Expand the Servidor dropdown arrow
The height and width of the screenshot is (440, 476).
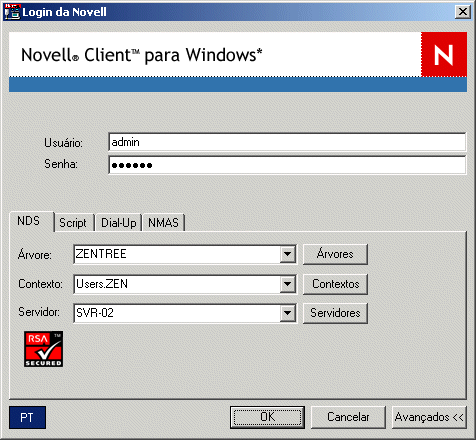pos(287,313)
